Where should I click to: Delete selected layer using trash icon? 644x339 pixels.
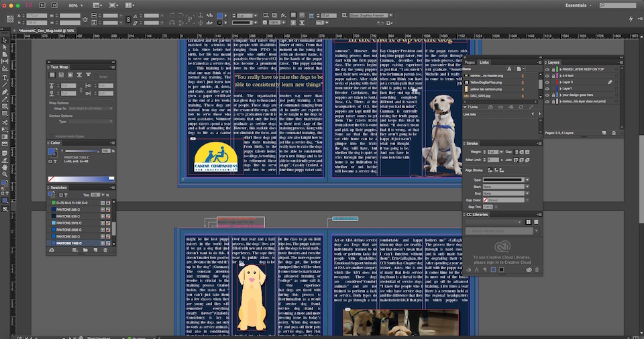click(x=614, y=133)
